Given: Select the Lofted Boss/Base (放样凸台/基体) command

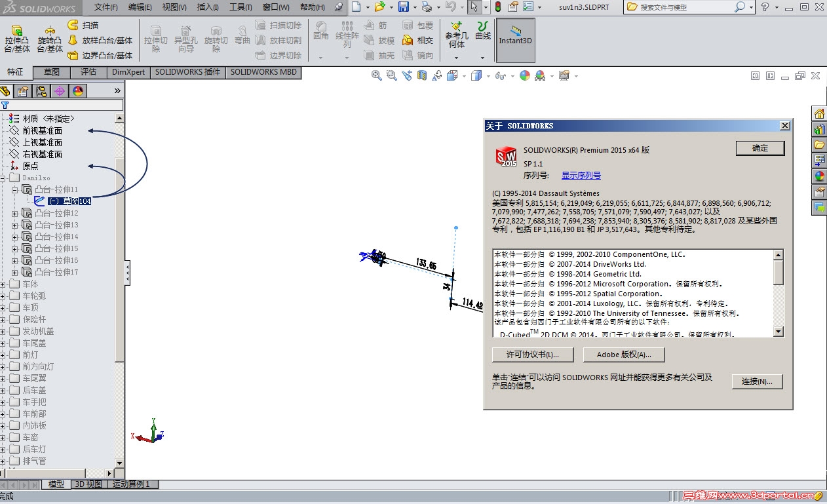Looking at the screenshot, I should pyautogui.click(x=100, y=40).
